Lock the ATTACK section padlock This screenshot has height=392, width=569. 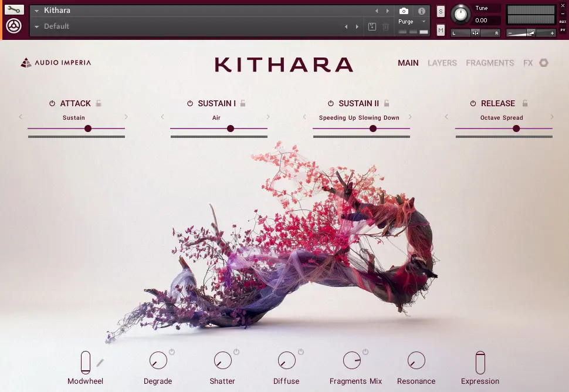[x=99, y=103]
